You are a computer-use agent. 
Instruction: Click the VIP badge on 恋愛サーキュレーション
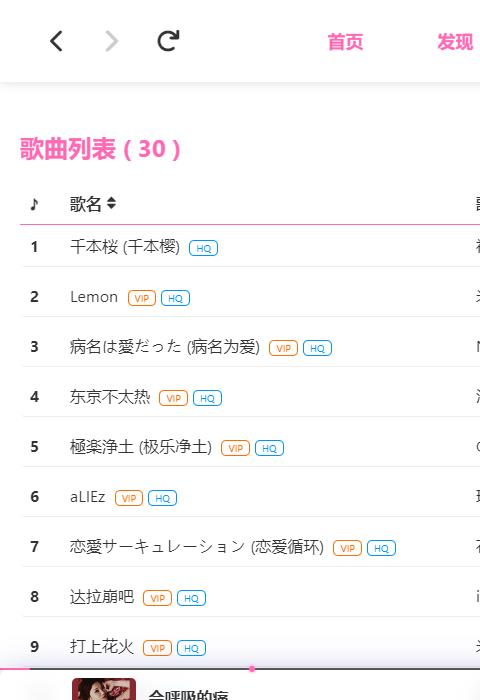click(x=347, y=548)
